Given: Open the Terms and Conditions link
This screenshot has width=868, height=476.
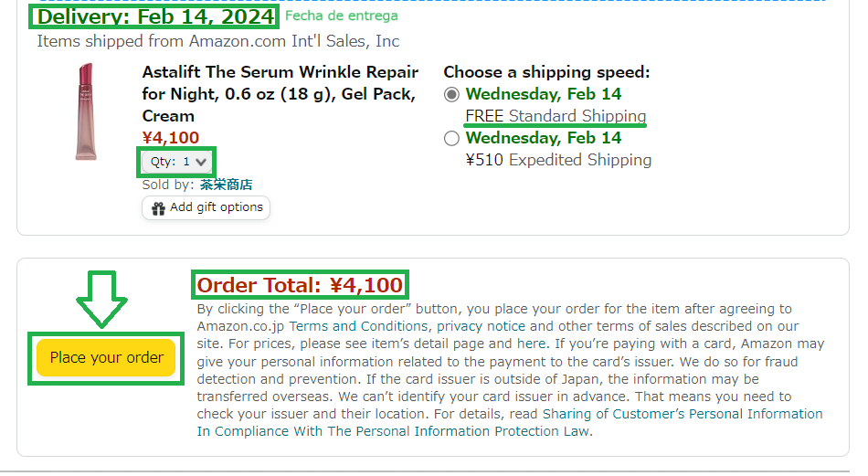Looking at the screenshot, I should (x=358, y=326).
